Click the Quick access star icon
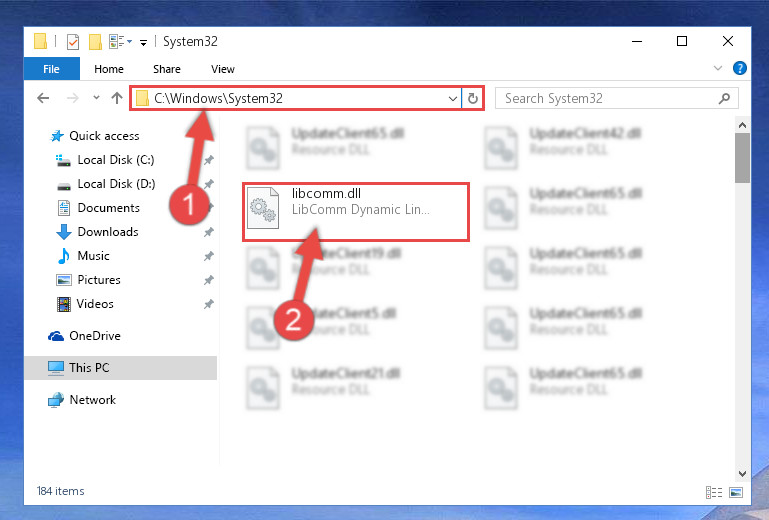 pyautogui.click(x=57, y=136)
